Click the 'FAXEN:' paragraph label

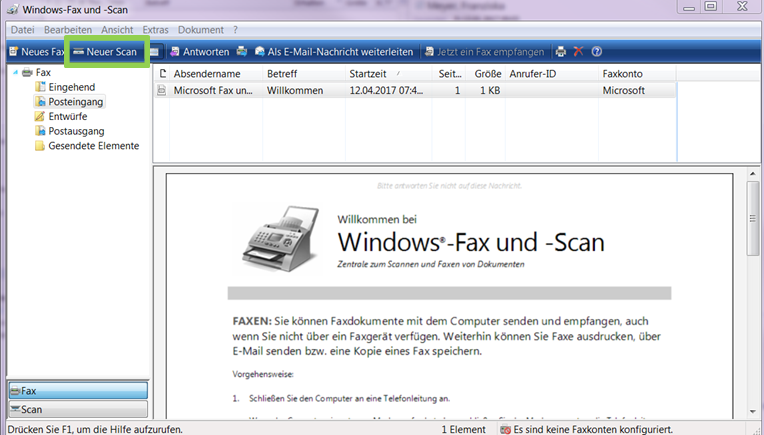252,321
